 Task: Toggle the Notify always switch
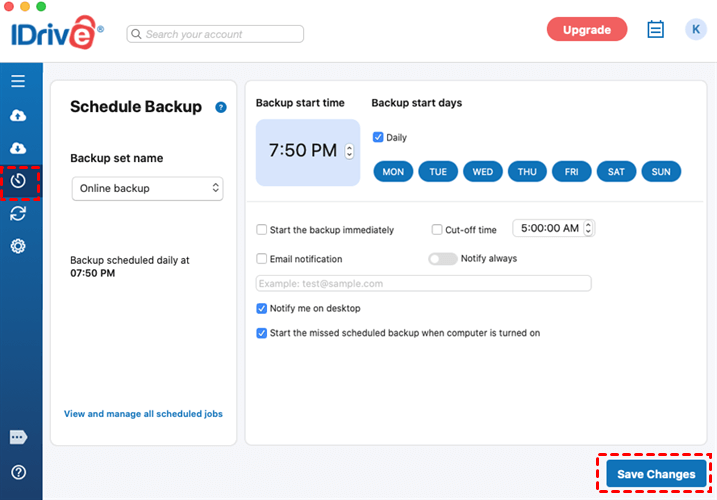[x=442, y=259]
